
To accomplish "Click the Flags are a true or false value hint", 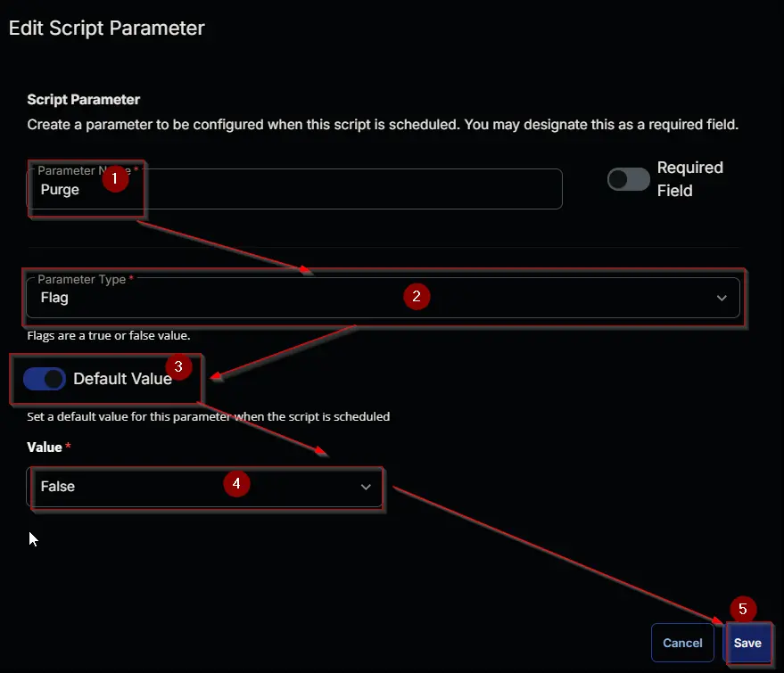I will click(109, 336).
